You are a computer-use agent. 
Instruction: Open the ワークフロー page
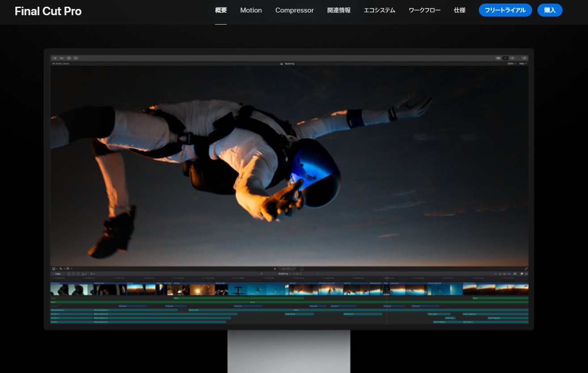tap(424, 10)
